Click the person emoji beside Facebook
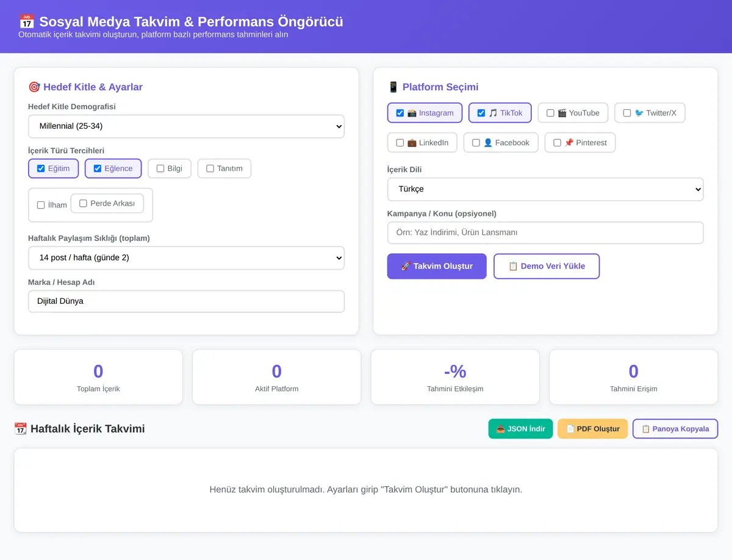 coord(488,143)
